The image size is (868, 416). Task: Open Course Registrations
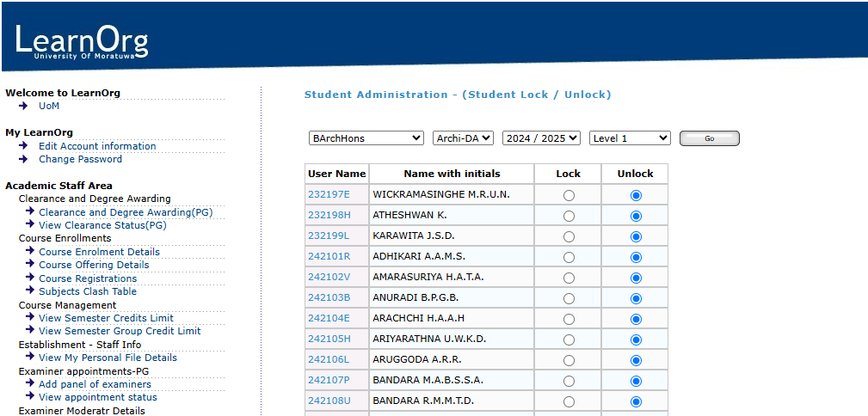click(x=88, y=278)
